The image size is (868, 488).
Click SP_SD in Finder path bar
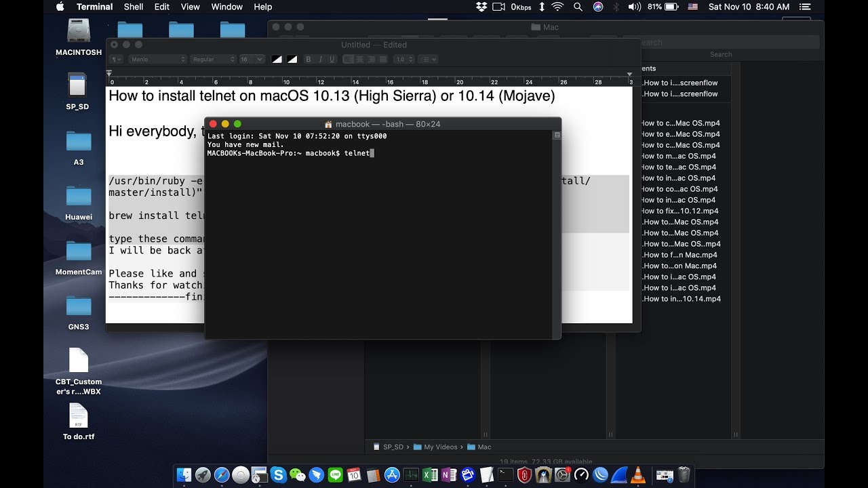(x=388, y=447)
